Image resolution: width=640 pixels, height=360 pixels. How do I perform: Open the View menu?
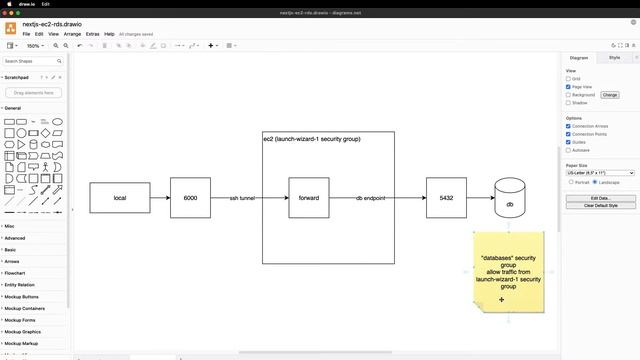point(53,34)
